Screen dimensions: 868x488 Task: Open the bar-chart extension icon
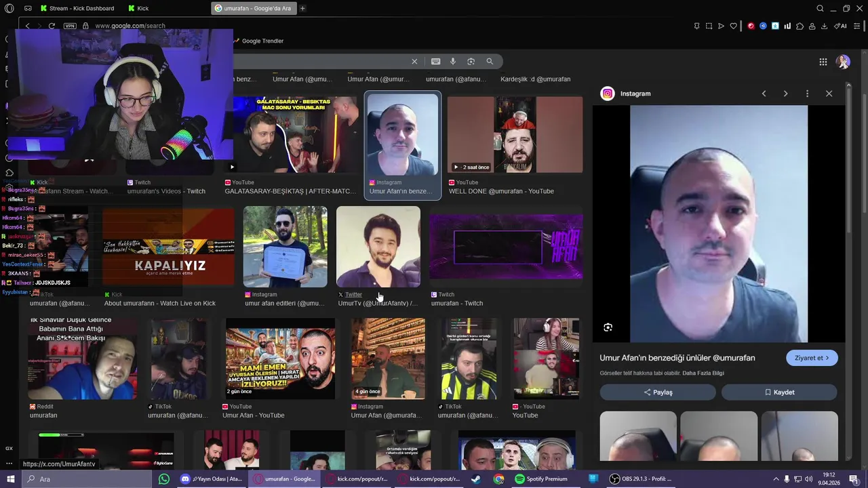click(787, 26)
